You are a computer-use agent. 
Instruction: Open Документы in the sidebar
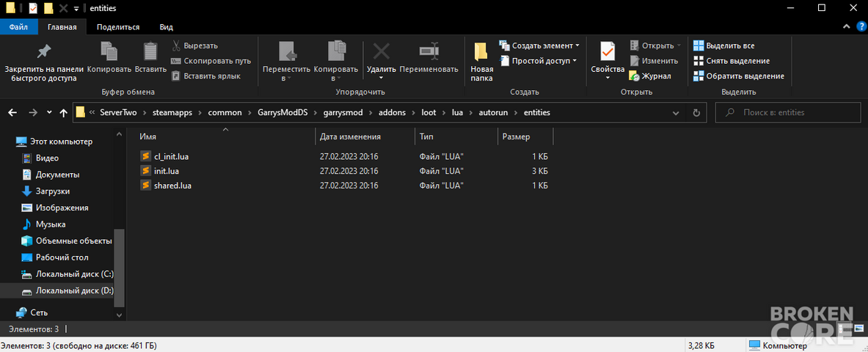[x=51, y=175]
